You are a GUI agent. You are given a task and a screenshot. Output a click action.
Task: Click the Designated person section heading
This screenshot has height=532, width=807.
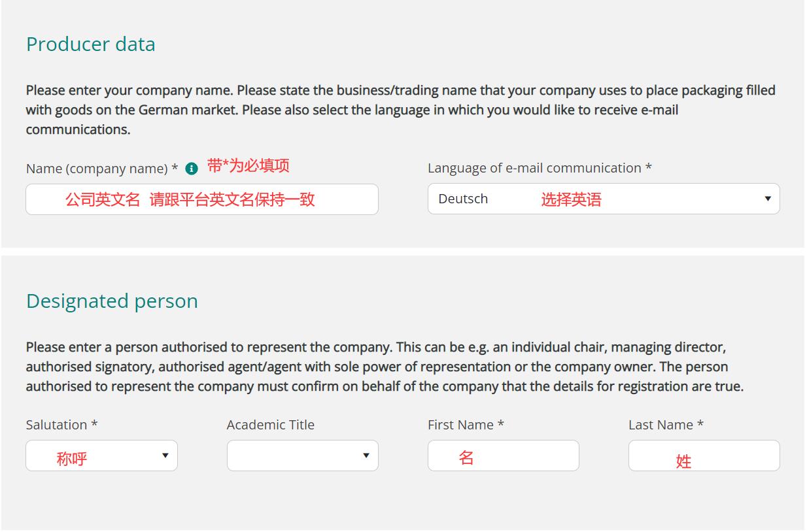click(x=112, y=301)
